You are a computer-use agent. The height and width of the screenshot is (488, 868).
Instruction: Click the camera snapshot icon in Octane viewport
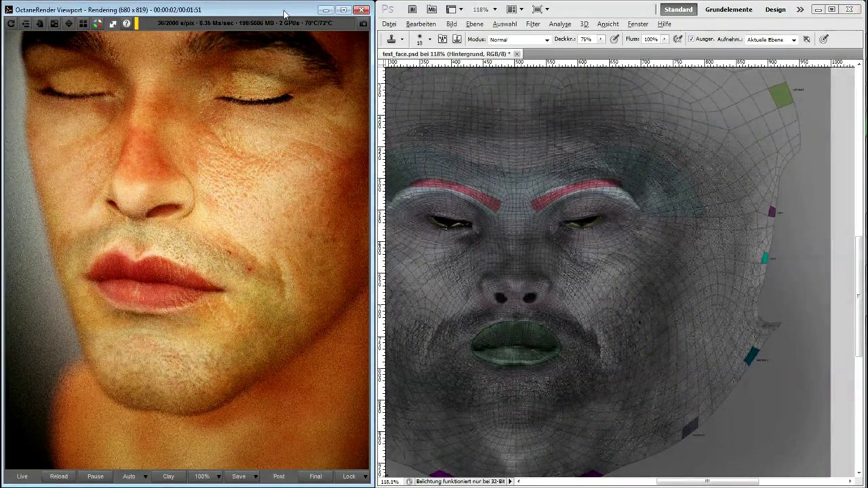click(x=363, y=24)
